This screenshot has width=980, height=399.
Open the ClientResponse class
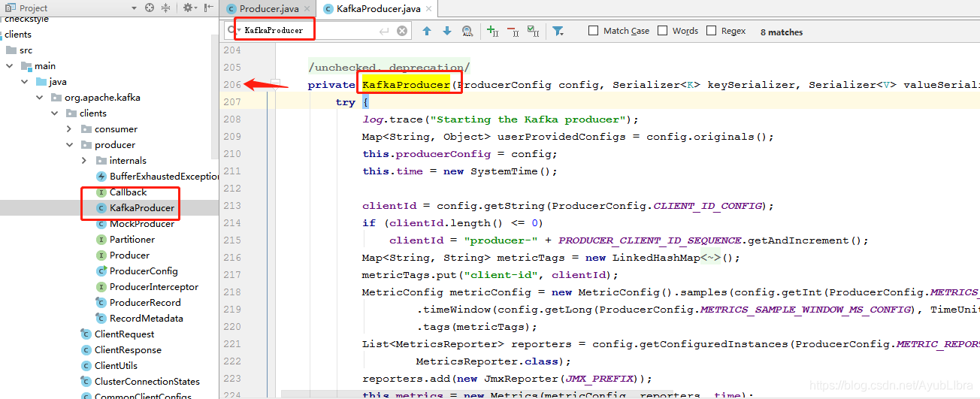[128, 350]
